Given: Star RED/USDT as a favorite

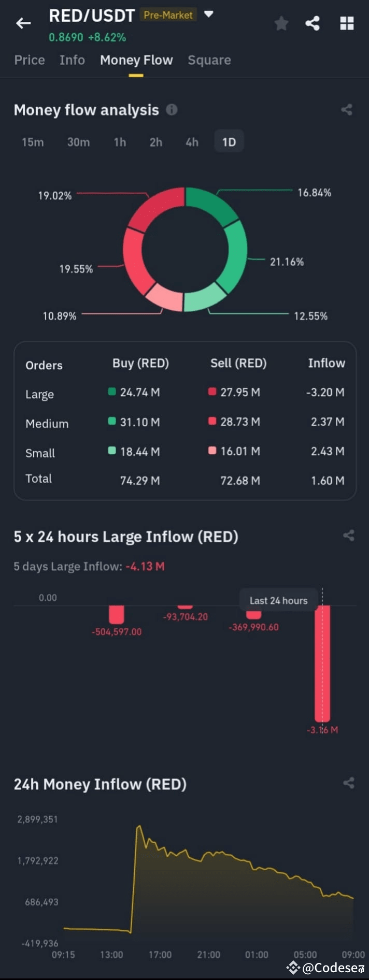Looking at the screenshot, I should click(x=281, y=23).
